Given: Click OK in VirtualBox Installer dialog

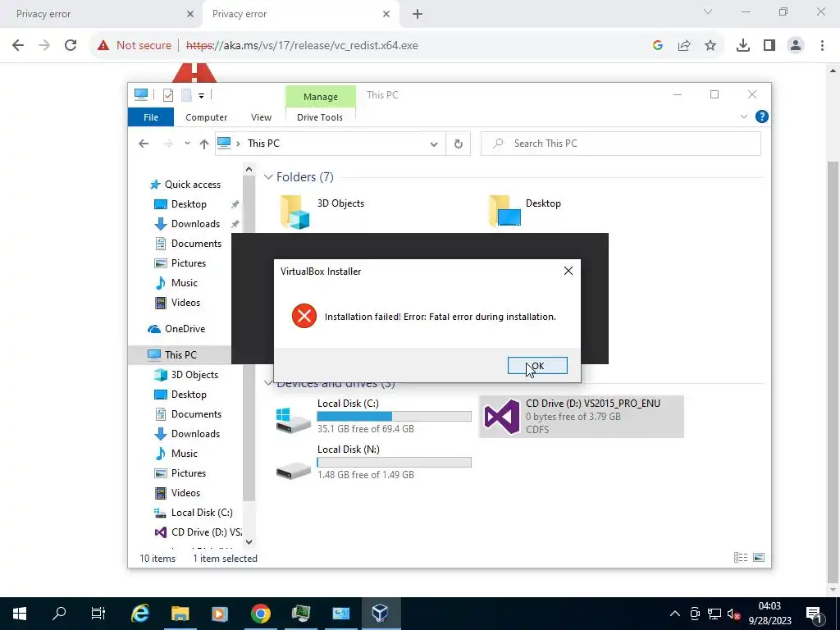Looking at the screenshot, I should coord(537,366).
